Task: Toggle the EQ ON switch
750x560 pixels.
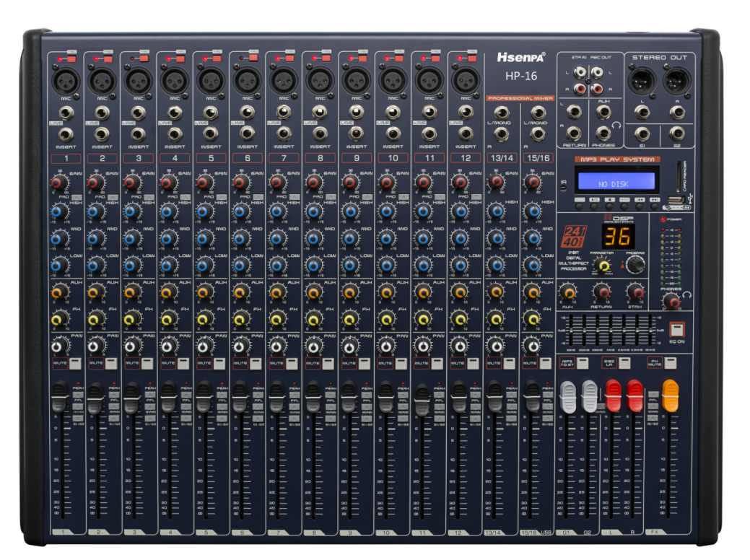Action: pyautogui.click(x=676, y=328)
